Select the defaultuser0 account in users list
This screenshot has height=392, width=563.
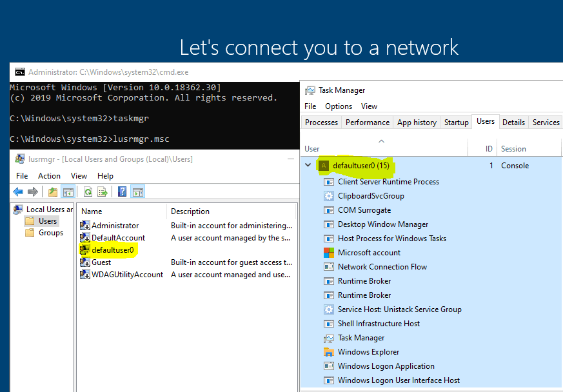pos(113,250)
